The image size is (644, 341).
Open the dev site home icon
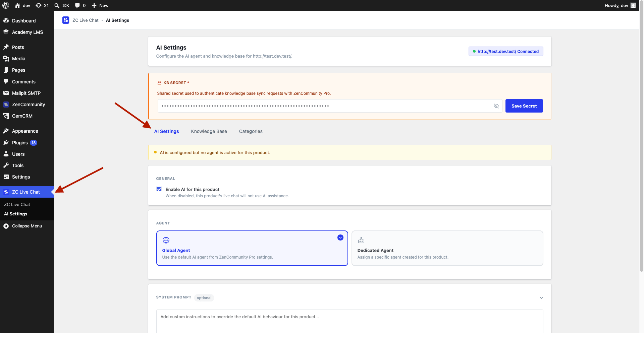(x=17, y=5)
